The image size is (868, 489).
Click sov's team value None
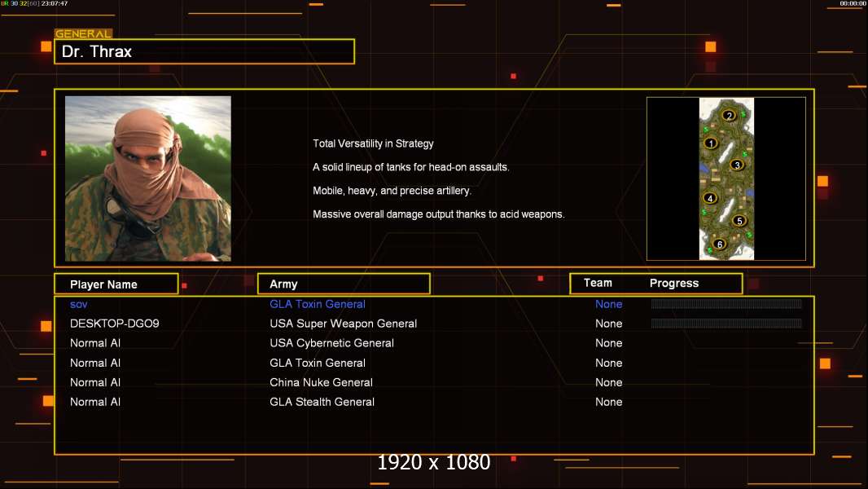point(608,304)
